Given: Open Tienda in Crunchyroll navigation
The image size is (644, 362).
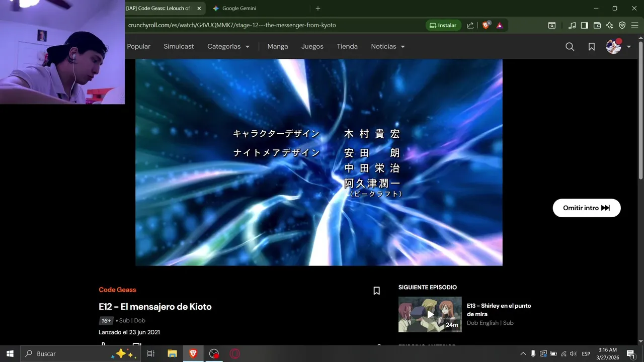Looking at the screenshot, I should 347,46.
